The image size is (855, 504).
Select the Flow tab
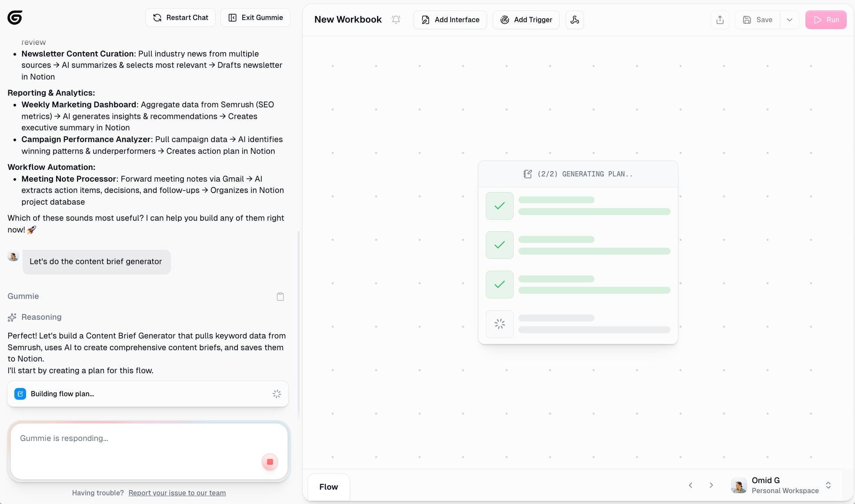[x=328, y=487]
